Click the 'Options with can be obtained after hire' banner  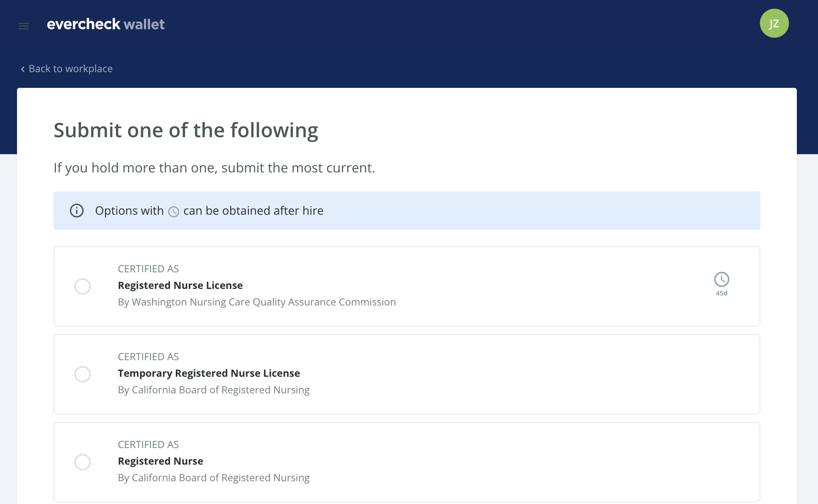pos(407,211)
